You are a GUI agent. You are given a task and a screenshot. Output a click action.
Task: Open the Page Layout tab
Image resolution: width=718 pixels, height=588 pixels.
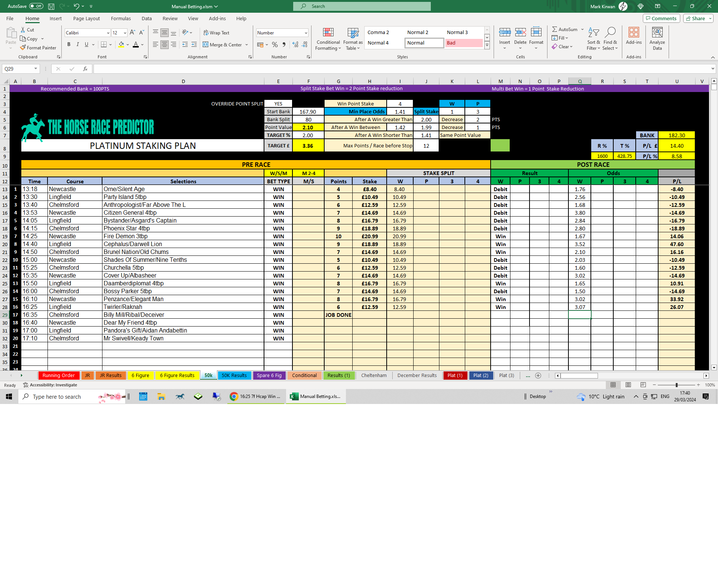86,19
